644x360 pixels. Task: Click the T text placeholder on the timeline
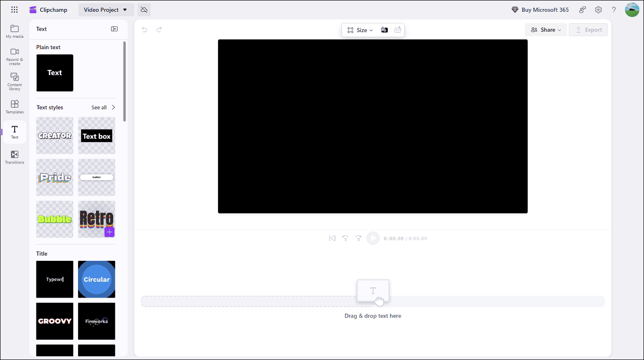pyautogui.click(x=373, y=291)
